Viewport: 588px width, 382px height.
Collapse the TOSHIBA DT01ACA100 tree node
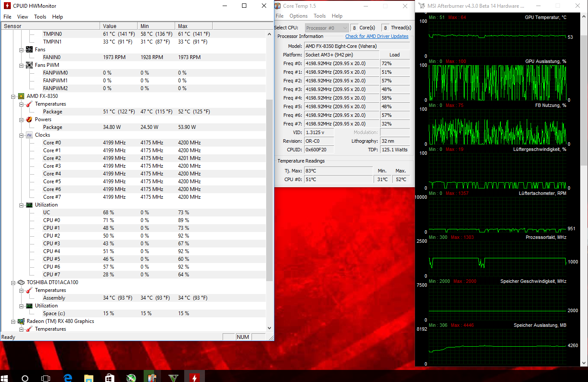pyautogui.click(x=13, y=282)
